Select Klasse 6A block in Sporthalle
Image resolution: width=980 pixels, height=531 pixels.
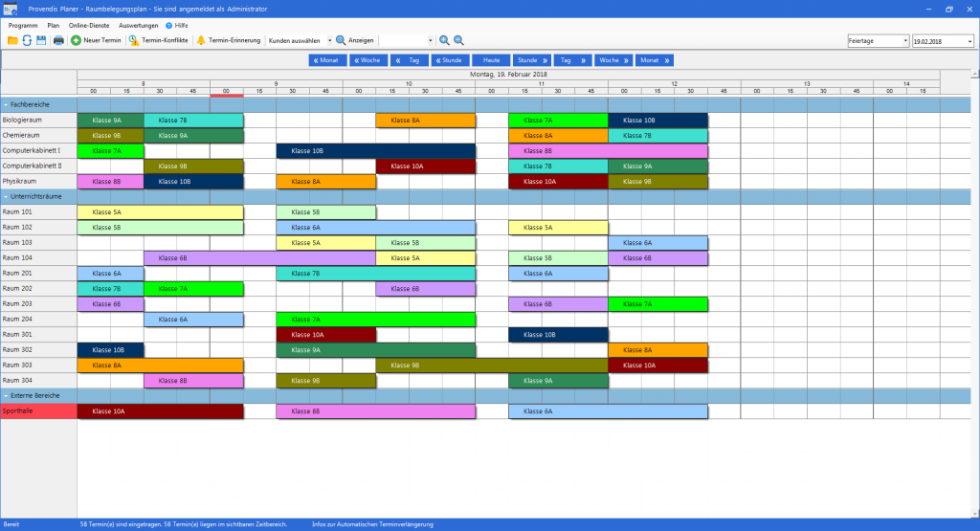608,411
